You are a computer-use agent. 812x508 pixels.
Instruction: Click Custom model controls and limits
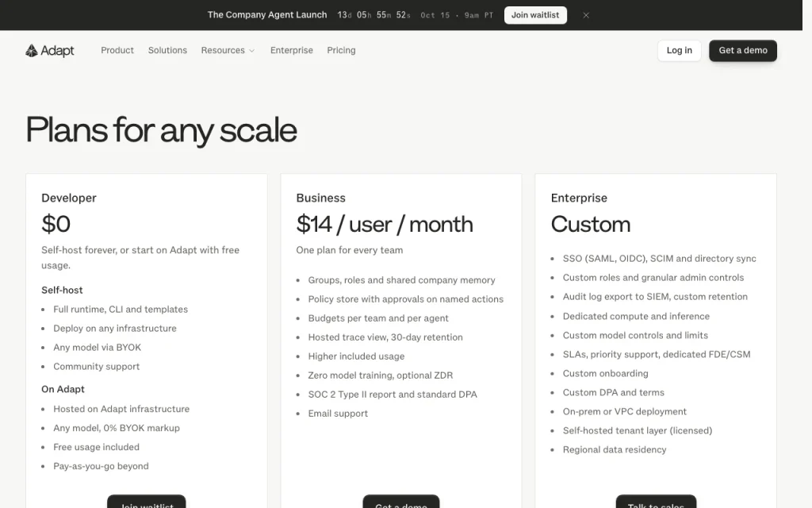point(635,336)
